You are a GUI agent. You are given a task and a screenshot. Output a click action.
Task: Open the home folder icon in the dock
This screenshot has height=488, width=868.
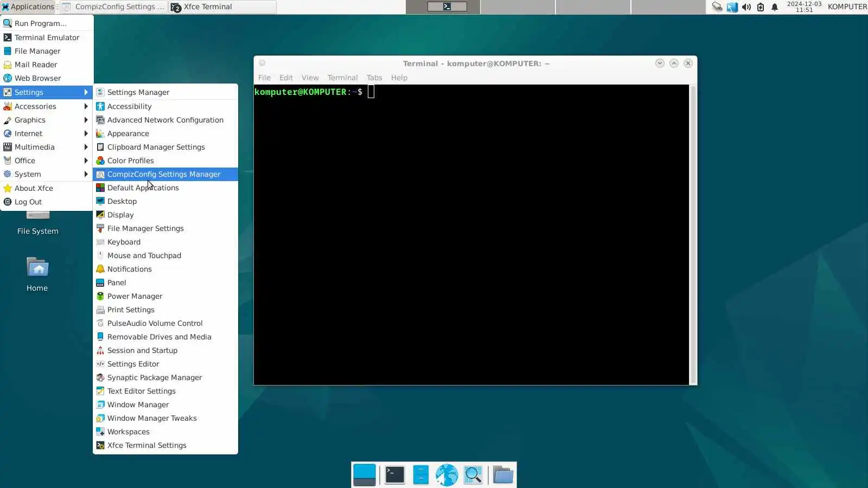(x=503, y=474)
